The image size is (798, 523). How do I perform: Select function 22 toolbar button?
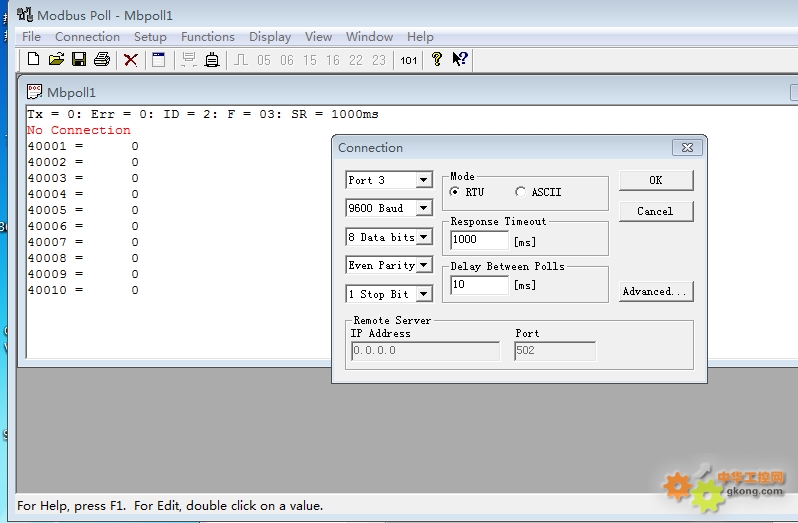[x=356, y=61]
